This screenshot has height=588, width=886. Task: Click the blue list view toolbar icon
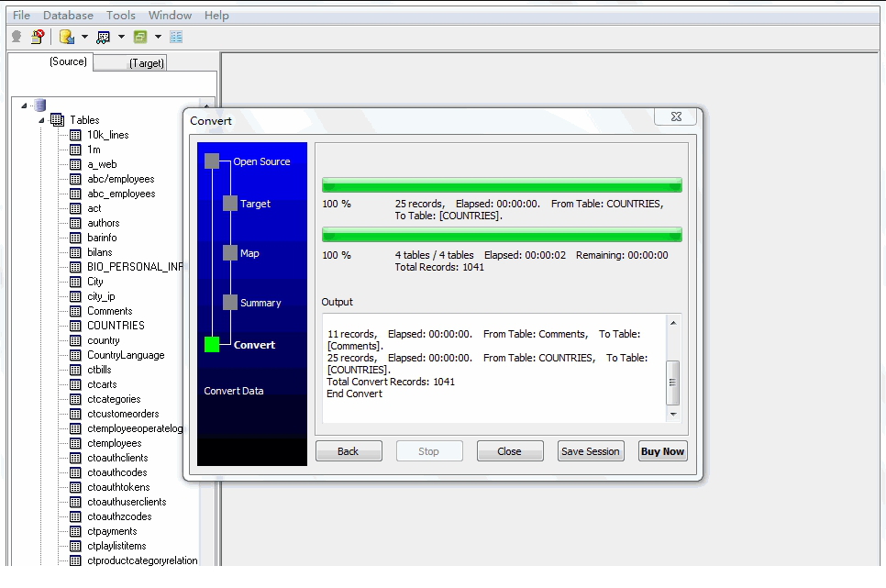click(176, 37)
